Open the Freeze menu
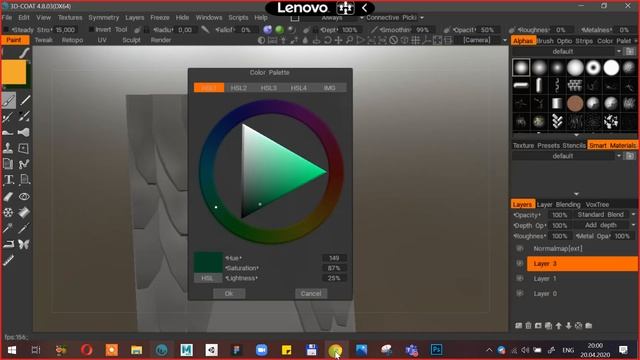 (x=160, y=18)
